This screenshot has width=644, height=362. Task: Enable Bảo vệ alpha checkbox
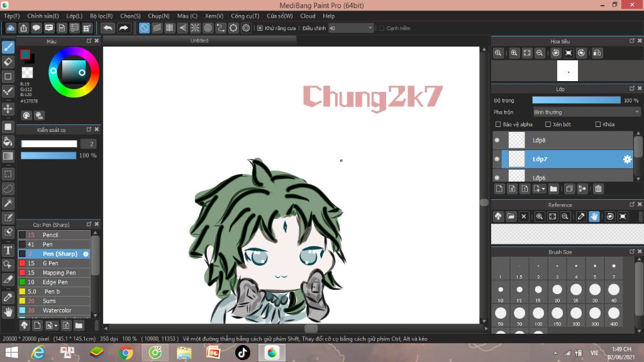498,124
